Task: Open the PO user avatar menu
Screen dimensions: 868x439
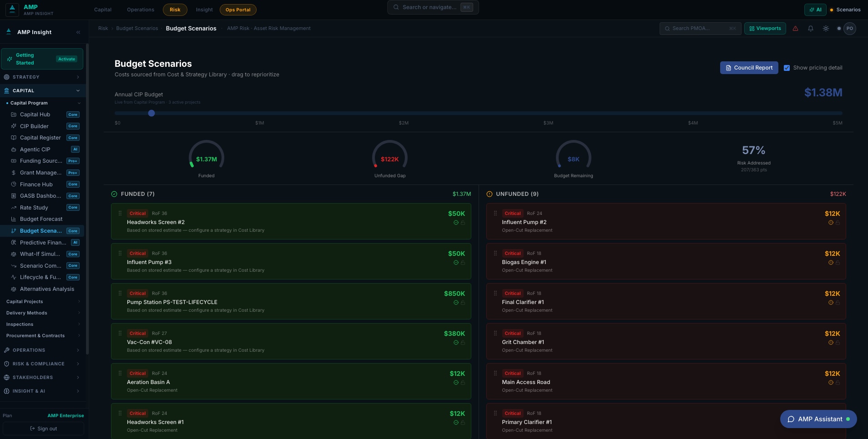Action: tap(849, 28)
